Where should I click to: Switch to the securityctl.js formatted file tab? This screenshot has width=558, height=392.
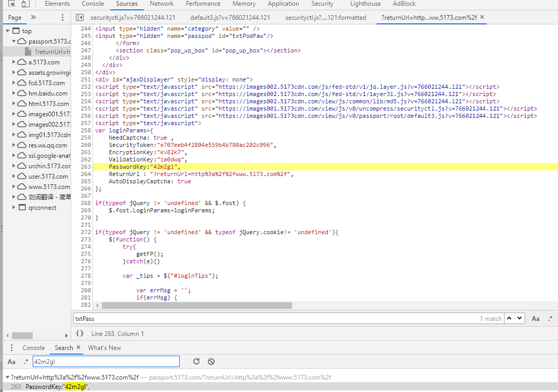(326, 18)
